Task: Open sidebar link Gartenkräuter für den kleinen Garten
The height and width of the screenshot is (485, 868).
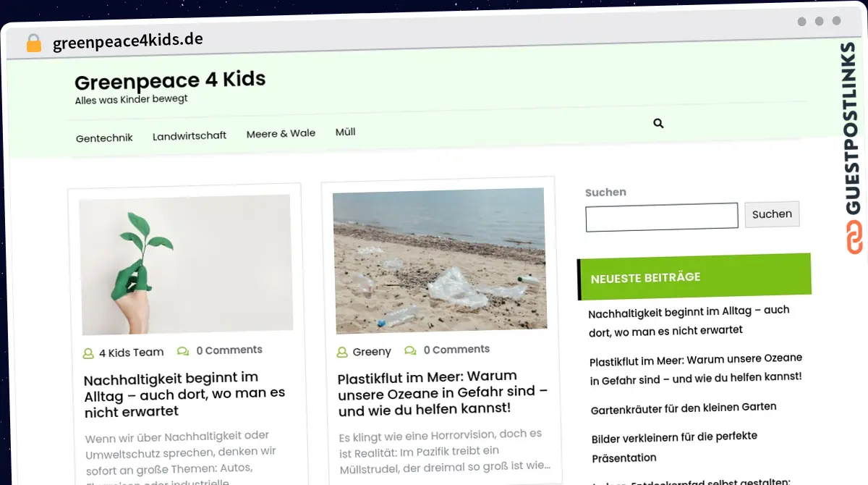Action: click(x=684, y=408)
